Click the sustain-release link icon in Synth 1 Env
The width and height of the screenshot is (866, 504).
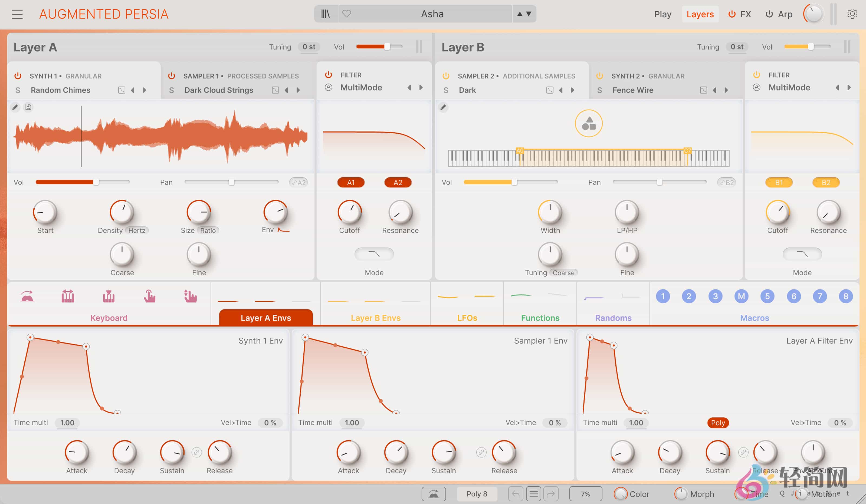pos(196,452)
